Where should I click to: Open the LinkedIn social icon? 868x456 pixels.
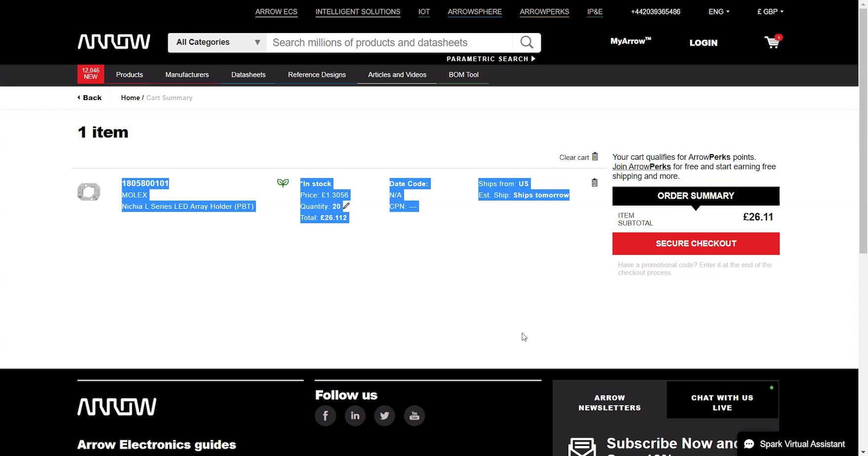click(355, 416)
